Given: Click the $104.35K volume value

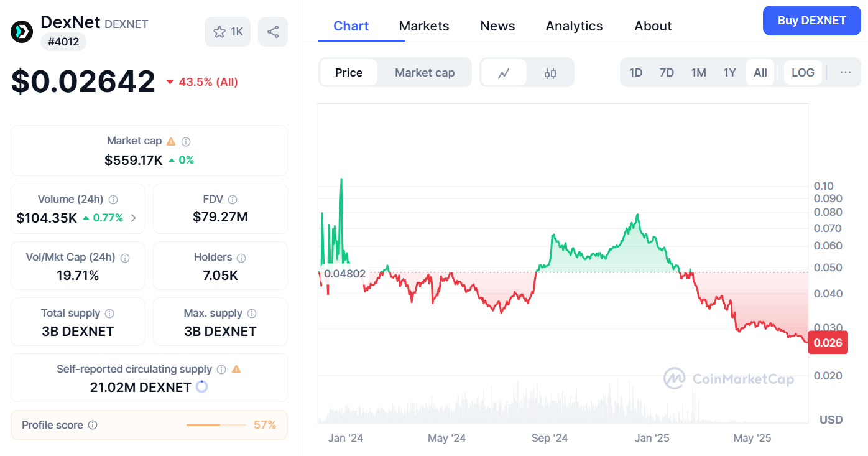Looking at the screenshot, I should point(47,218).
